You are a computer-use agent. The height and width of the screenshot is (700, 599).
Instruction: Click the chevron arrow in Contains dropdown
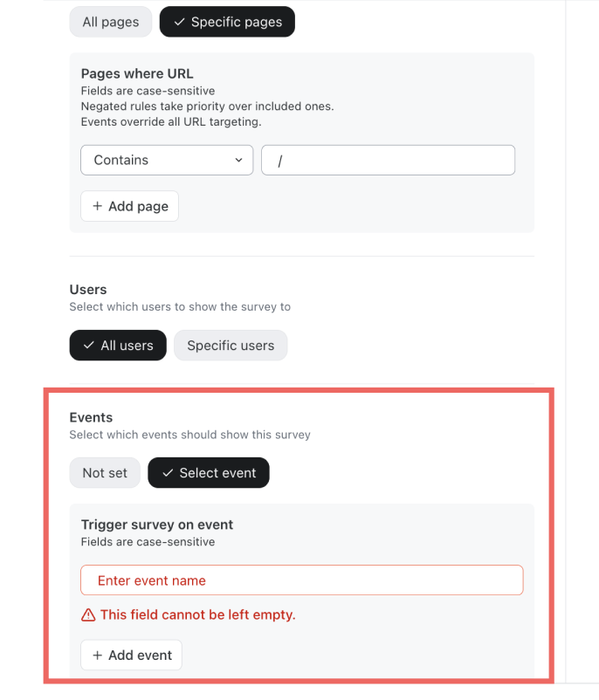tap(238, 160)
